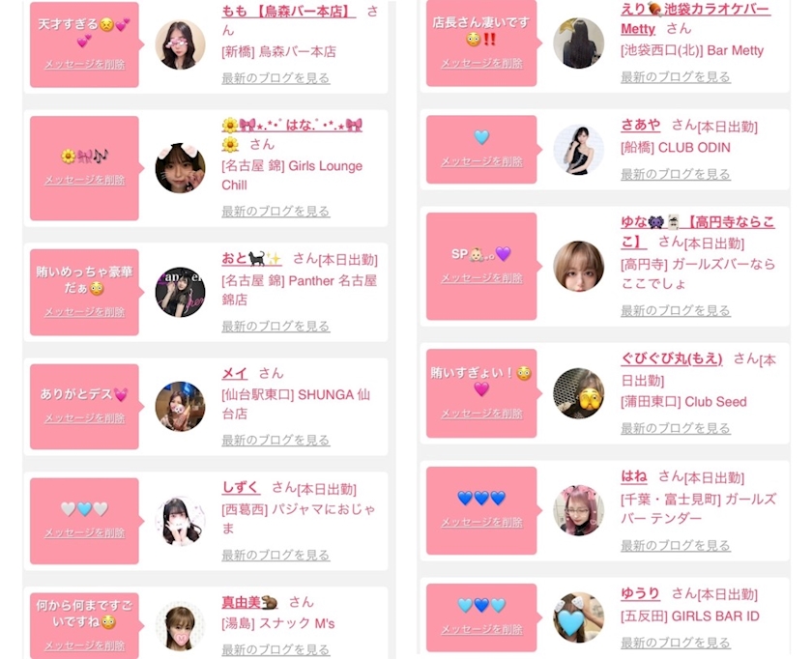Viewport: 812px width, 659px height.
Task: Click おと's Panther avatar photo
Action: click(180, 293)
